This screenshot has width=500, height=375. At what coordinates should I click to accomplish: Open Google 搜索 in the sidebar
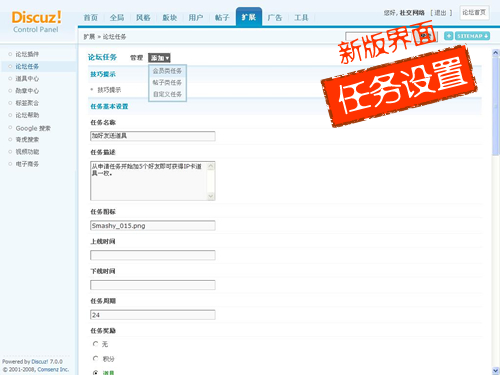coord(33,128)
